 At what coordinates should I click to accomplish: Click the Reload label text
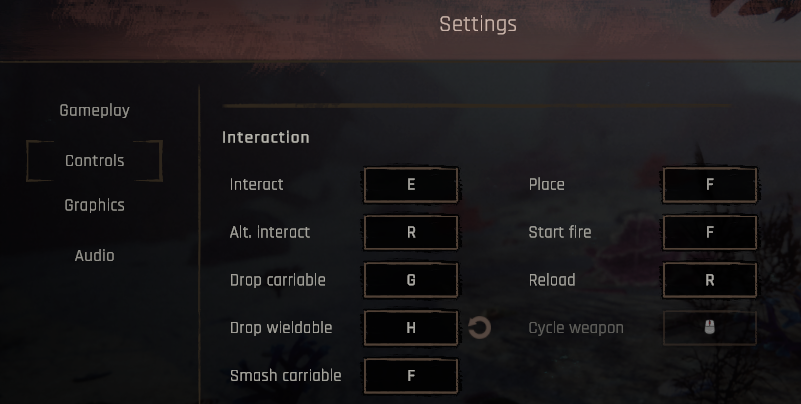point(552,280)
